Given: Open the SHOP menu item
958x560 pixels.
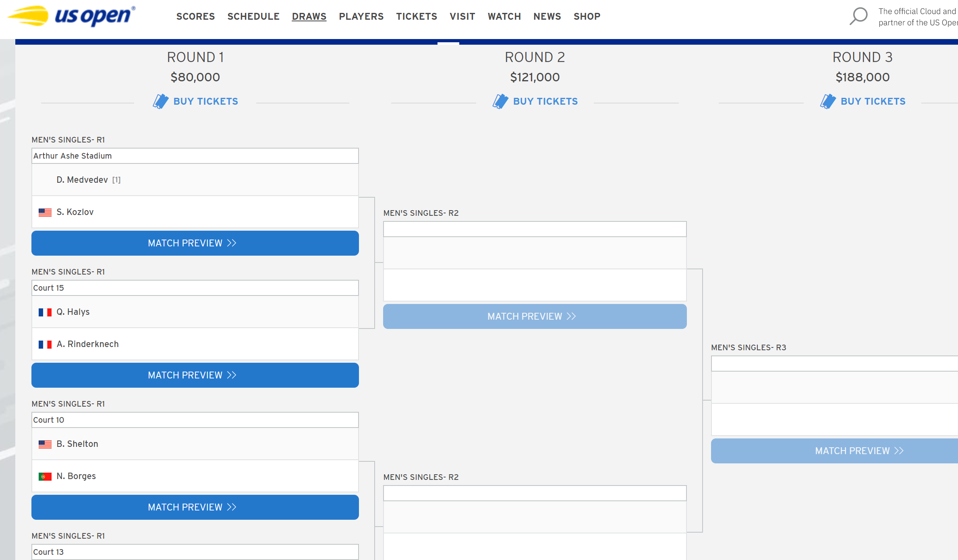Looking at the screenshot, I should point(587,17).
